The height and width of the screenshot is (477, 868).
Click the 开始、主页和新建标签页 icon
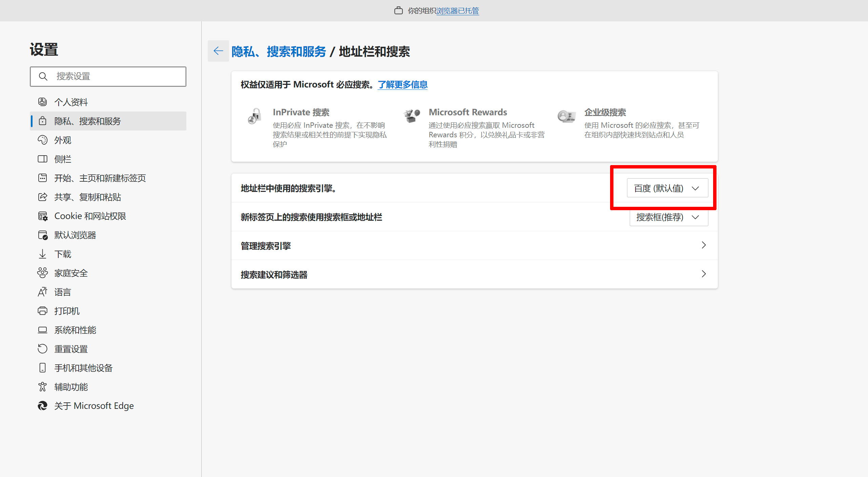pyautogui.click(x=42, y=178)
